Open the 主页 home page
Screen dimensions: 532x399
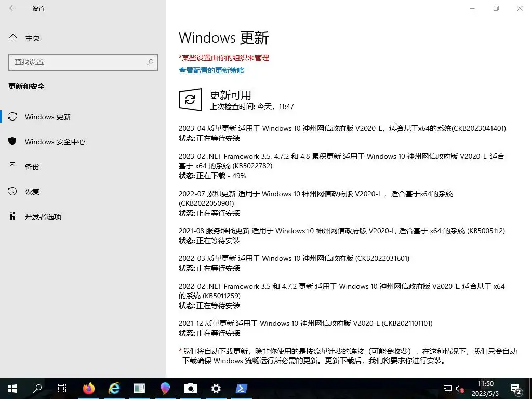click(x=32, y=38)
